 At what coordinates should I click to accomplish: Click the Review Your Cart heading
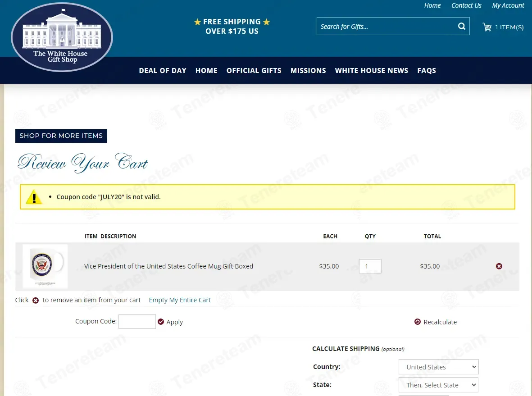point(82,163)
